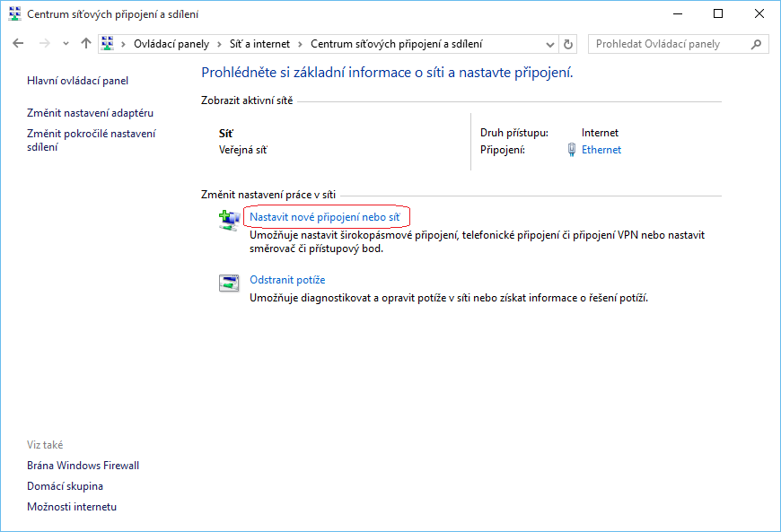Refresh the page using the refresh icon
Screen dimensions: 781x532
tap(568, 43)
